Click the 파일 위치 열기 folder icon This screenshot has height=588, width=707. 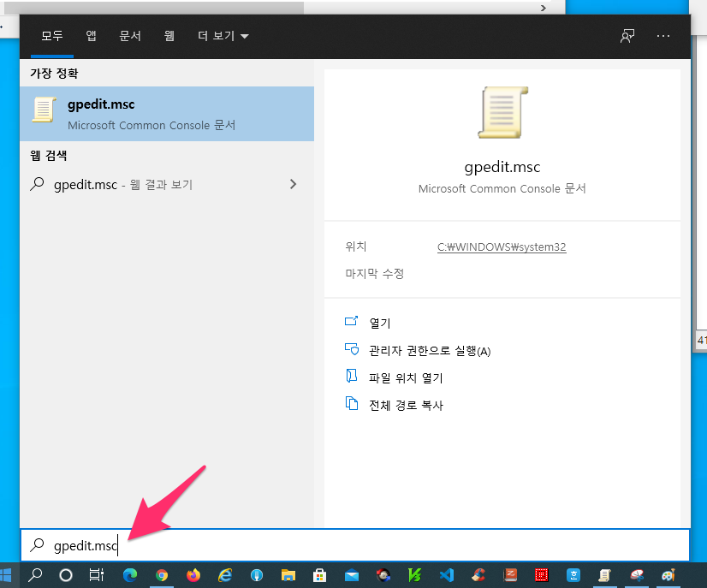click(x=351, y=376)
